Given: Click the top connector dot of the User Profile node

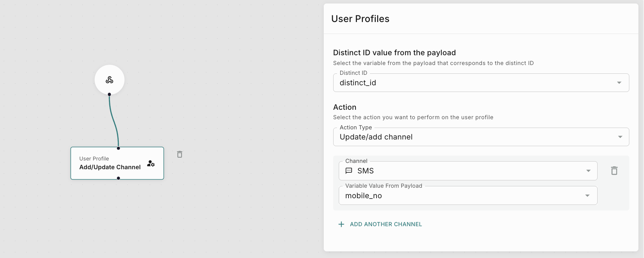Looking at the screenshot, I should tap(118, 148).
